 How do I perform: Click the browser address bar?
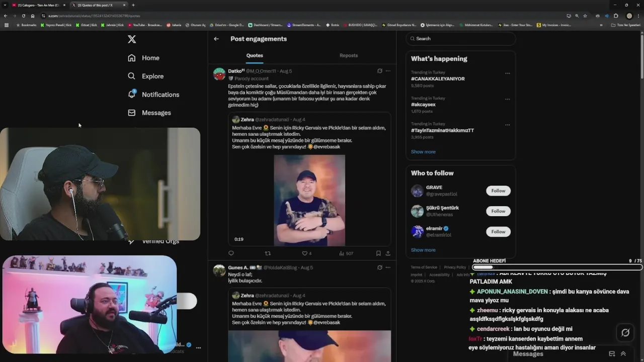(302, 16)
